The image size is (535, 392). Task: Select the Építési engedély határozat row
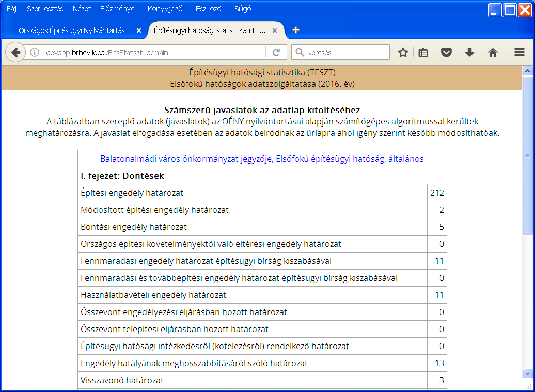[x=262, y=193]
